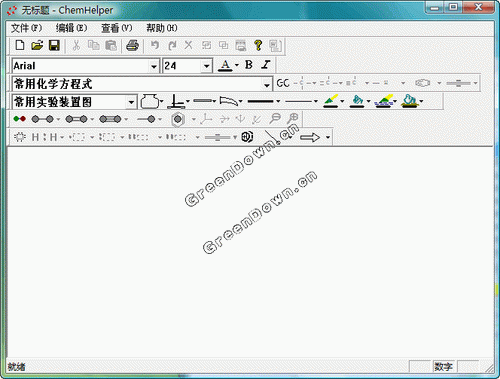Viewport: 500px width, 379px height.
Task: Select the glass tube apparatus icon
Action: click(203, 101)
